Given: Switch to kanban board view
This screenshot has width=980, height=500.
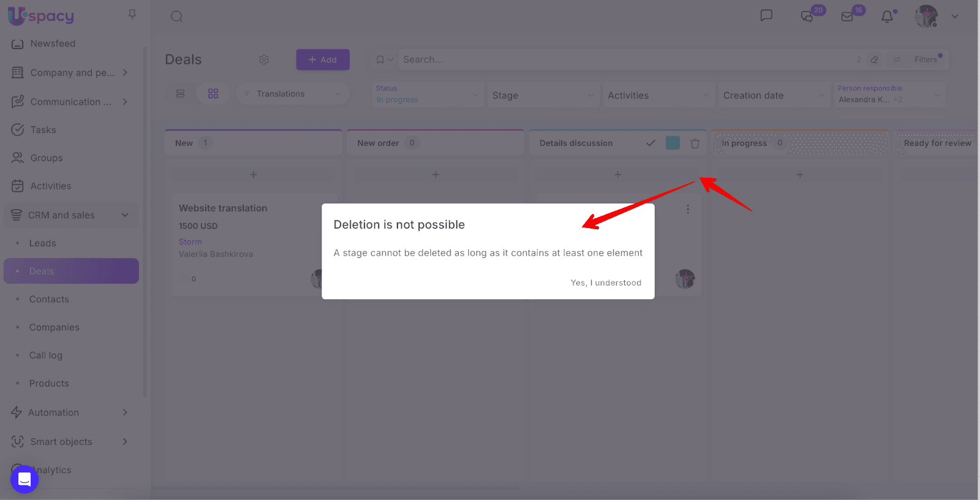Looking at the screenshot, I should (x=213, y=94).
